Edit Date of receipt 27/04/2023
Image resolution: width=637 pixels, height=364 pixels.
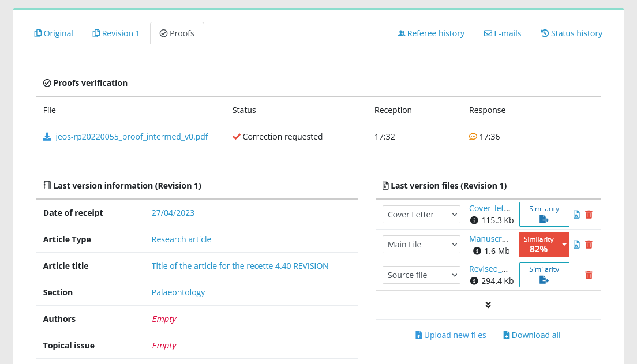point(173,213)
